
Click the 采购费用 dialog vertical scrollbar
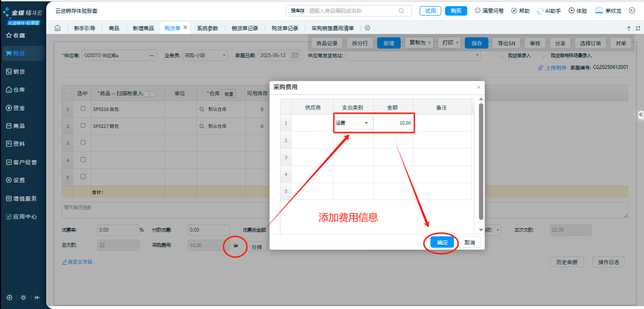[481, 161]
